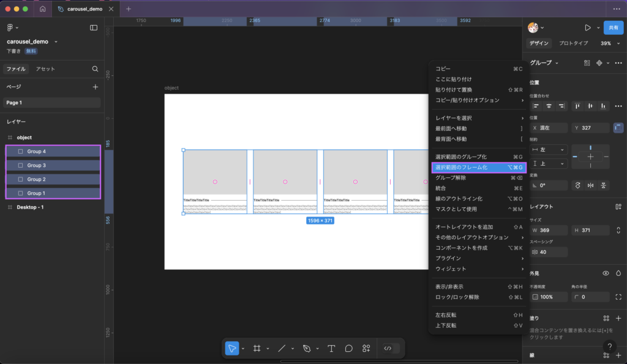Screen dimensions: 627x364
Task: Expand the グループ type dropdown
Action: [544, 63]
